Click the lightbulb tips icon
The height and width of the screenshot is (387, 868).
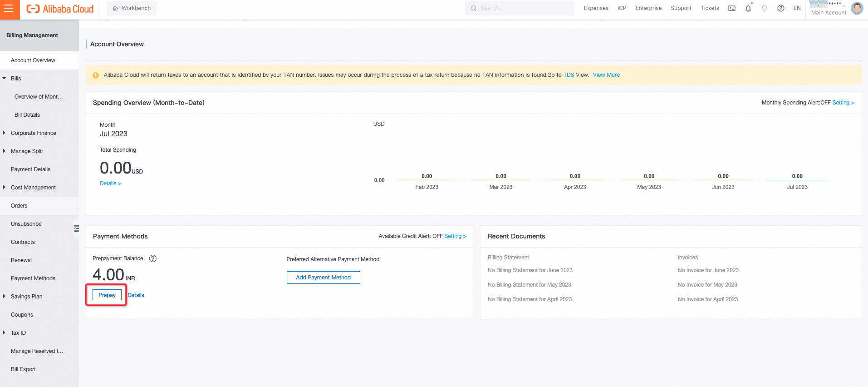point(764,8)
